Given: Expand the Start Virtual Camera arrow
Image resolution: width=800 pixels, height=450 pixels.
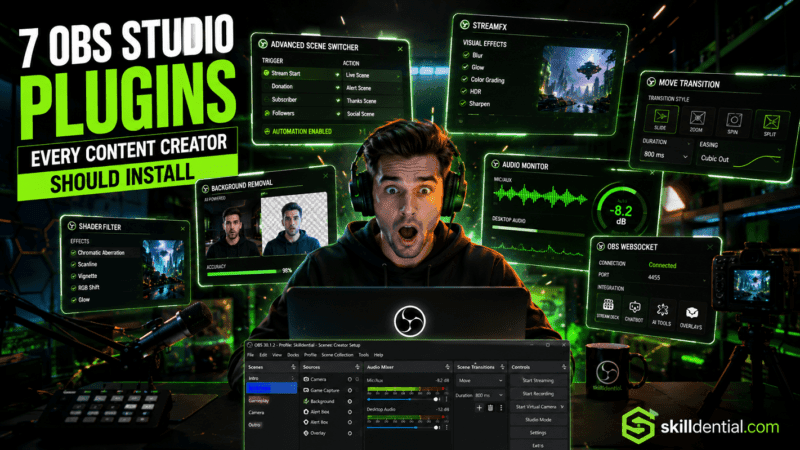Looking at the screenshot, I should tap(562, 407).
